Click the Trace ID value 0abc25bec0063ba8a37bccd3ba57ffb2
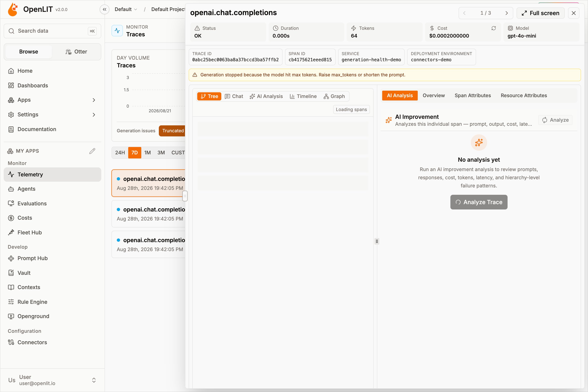588x392 pixels. [235, 60]
